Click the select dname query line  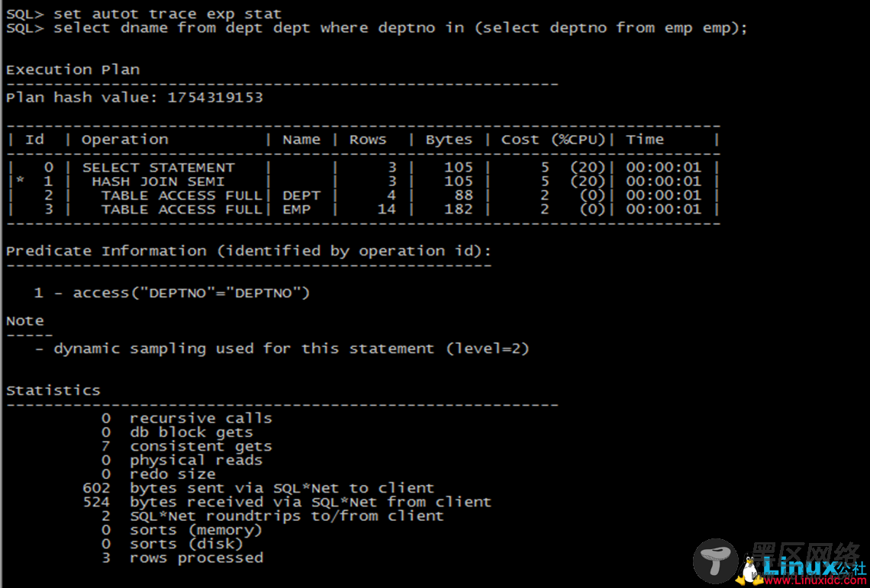[400, 27]
